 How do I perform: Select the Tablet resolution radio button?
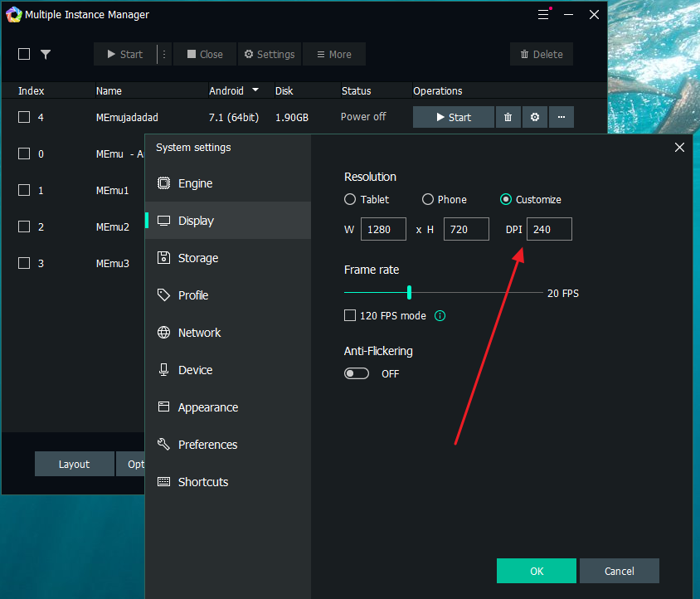pos(350,199)
